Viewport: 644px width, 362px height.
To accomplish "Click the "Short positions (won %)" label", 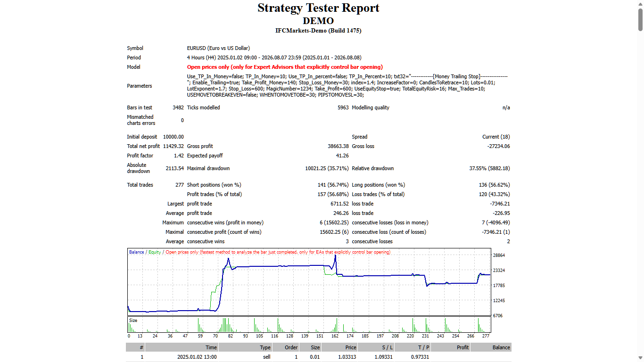I will (214, 185).
